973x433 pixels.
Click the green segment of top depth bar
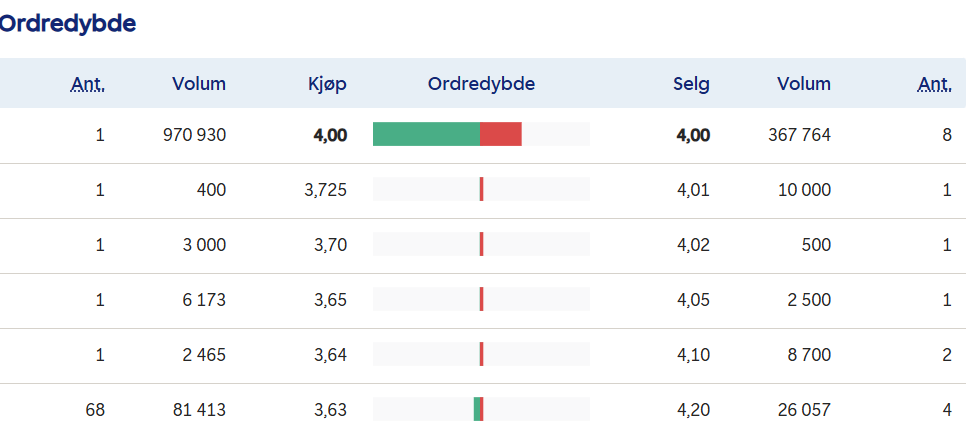pyautogui.click(x=426, y=134)
